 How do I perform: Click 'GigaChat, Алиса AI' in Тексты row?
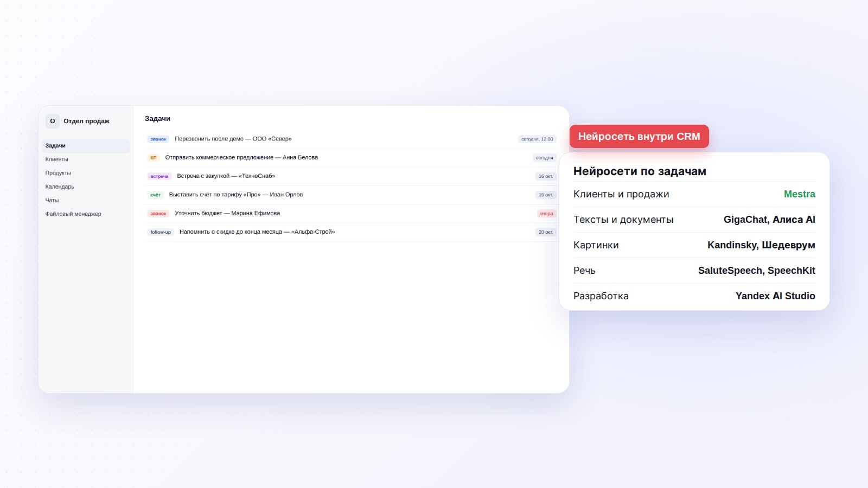[769, 220]
